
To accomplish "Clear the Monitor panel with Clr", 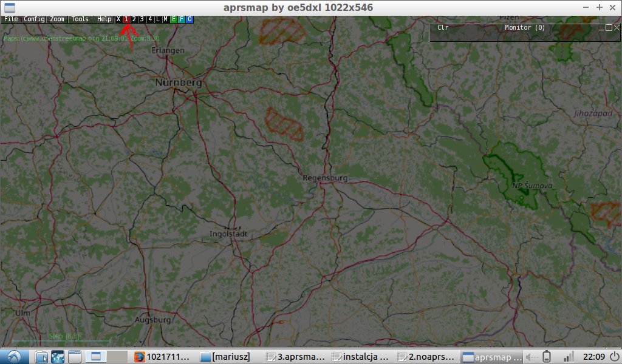I will coord(443,27).
